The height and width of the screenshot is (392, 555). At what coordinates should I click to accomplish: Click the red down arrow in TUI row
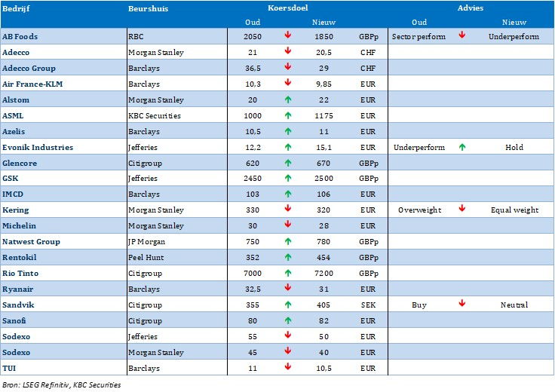coord(287,367)
